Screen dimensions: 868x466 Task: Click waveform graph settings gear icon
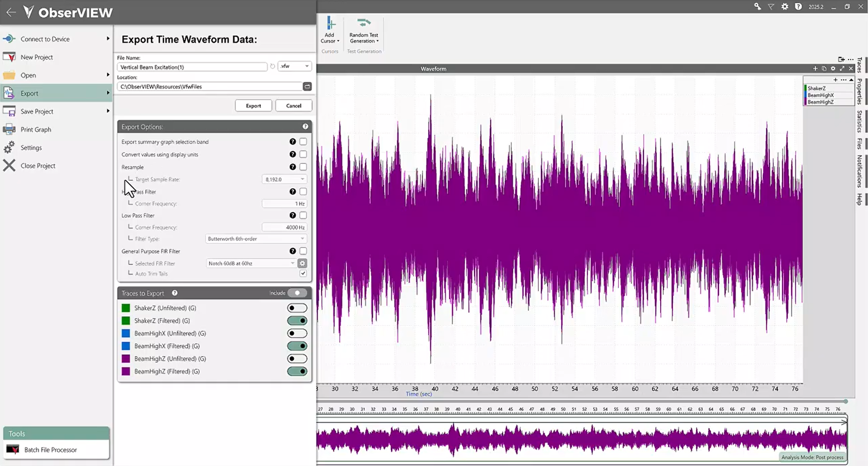point(833,69)
